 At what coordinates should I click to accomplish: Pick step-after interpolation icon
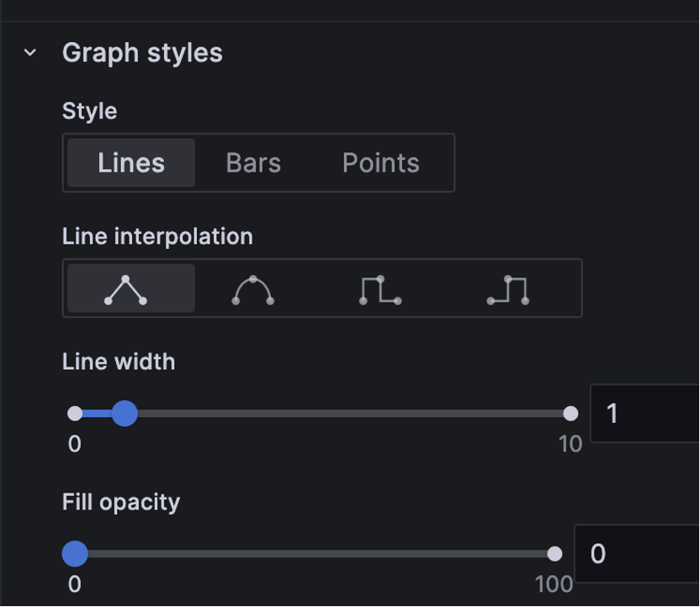coord(508,288)
